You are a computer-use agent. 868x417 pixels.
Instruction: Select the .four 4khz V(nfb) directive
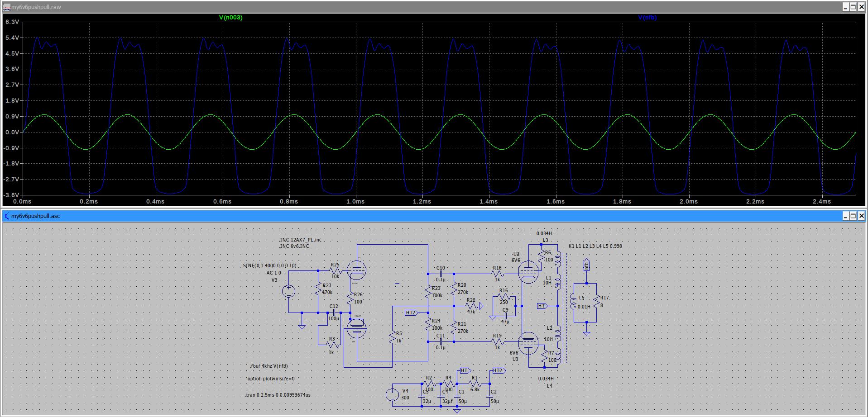[x=269, y=366]
